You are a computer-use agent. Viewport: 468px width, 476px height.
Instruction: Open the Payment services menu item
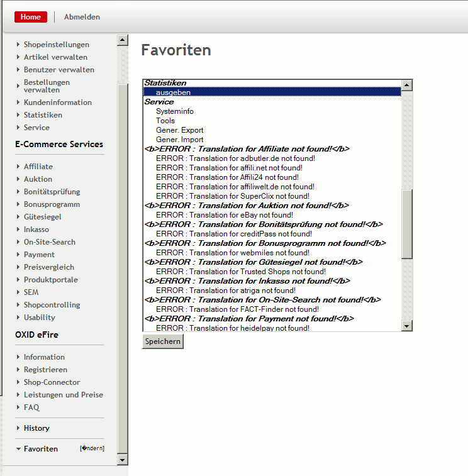pos(39,255)
